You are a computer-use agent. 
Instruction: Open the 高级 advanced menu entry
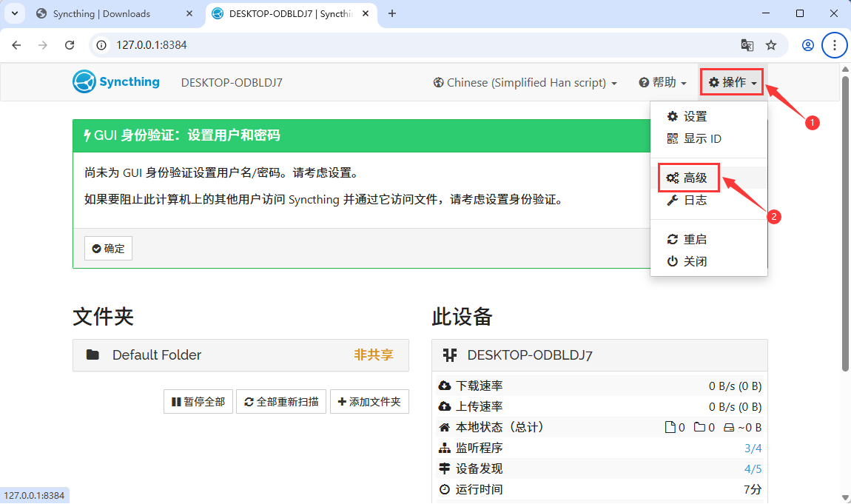pos(709,178)
